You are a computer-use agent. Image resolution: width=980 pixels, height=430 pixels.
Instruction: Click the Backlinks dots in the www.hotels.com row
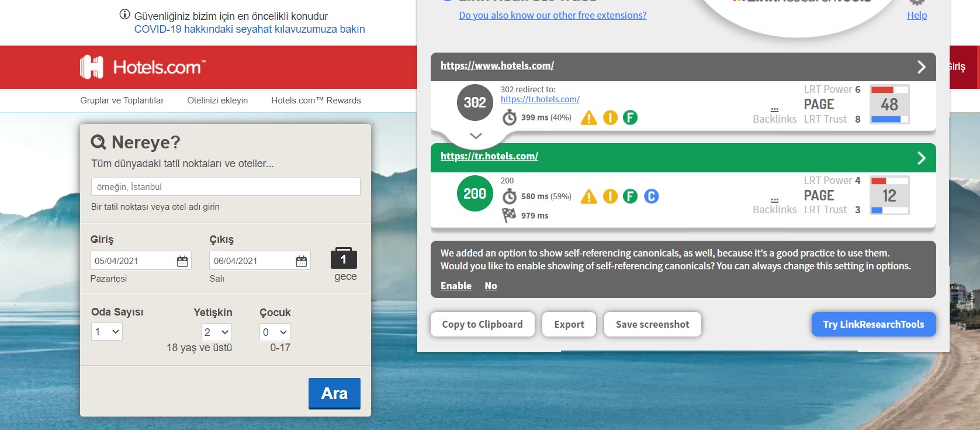[774, 109]
